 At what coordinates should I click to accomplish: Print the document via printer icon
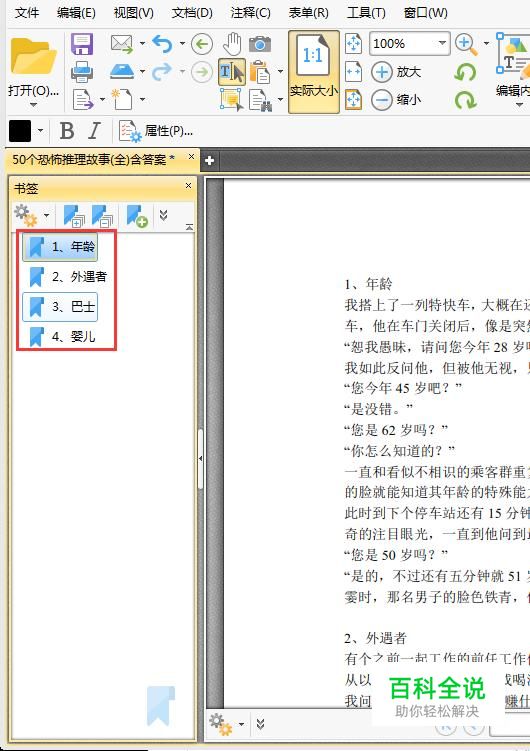82,72
